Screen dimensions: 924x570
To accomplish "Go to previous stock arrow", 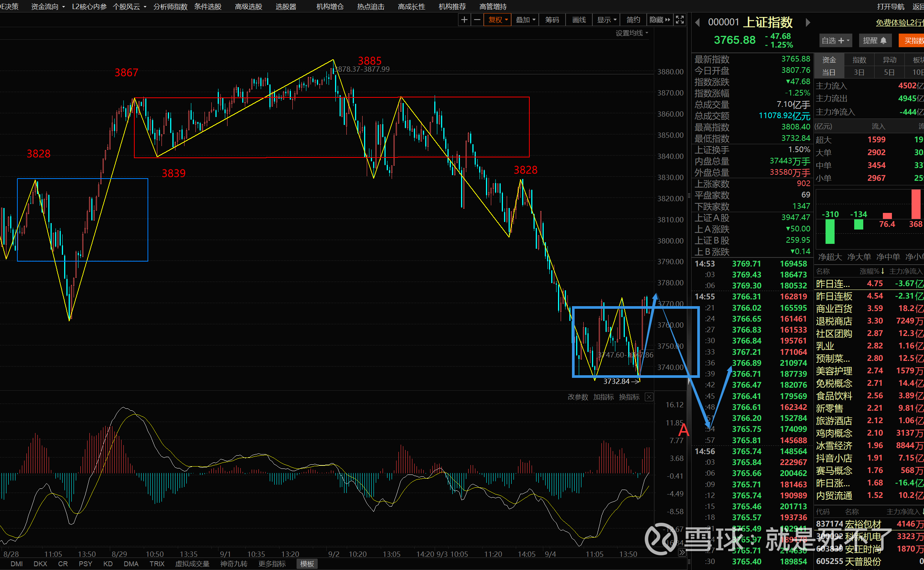I will (698, 23).
